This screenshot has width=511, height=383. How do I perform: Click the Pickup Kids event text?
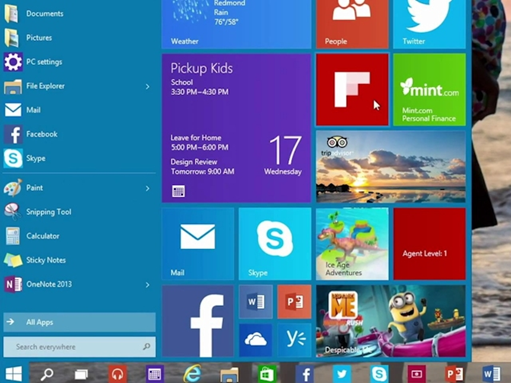[201, 69]
